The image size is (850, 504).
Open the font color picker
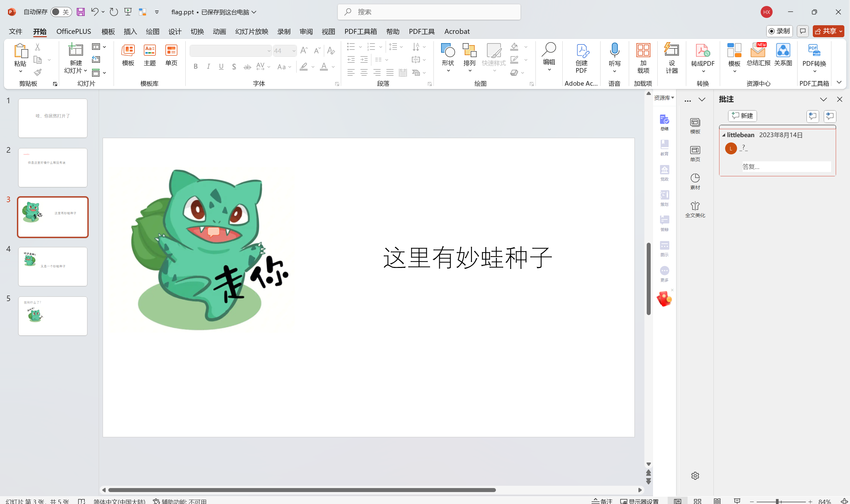[324, 66]
